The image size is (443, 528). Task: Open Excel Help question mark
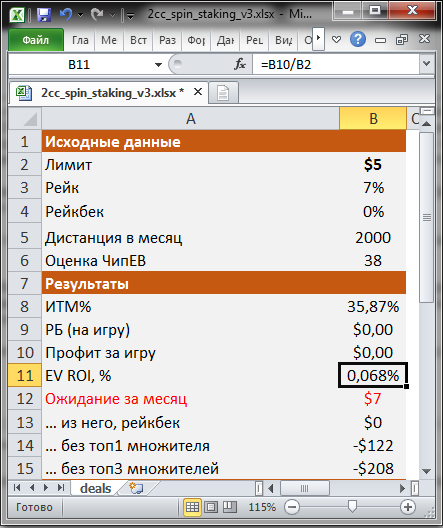[357, 39]
